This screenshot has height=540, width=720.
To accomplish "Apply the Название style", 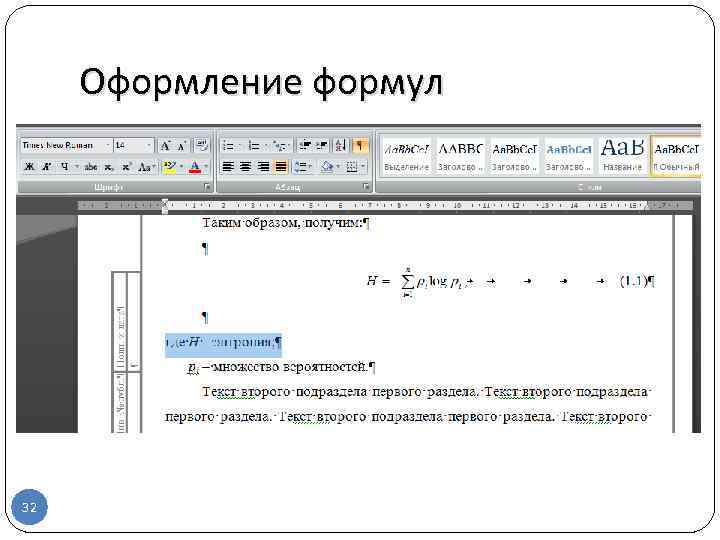I will coord(622,156).
